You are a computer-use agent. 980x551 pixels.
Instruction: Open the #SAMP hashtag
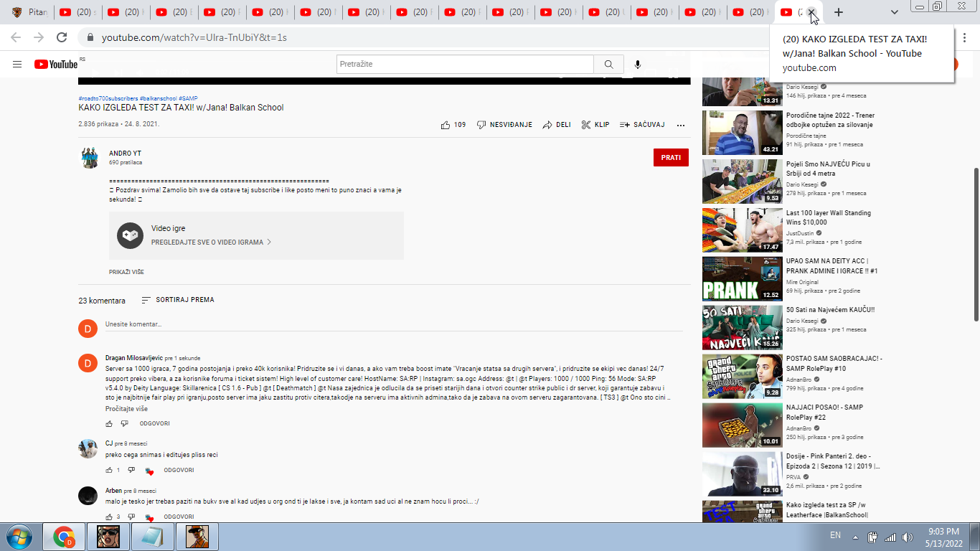[x=188, y=98]
